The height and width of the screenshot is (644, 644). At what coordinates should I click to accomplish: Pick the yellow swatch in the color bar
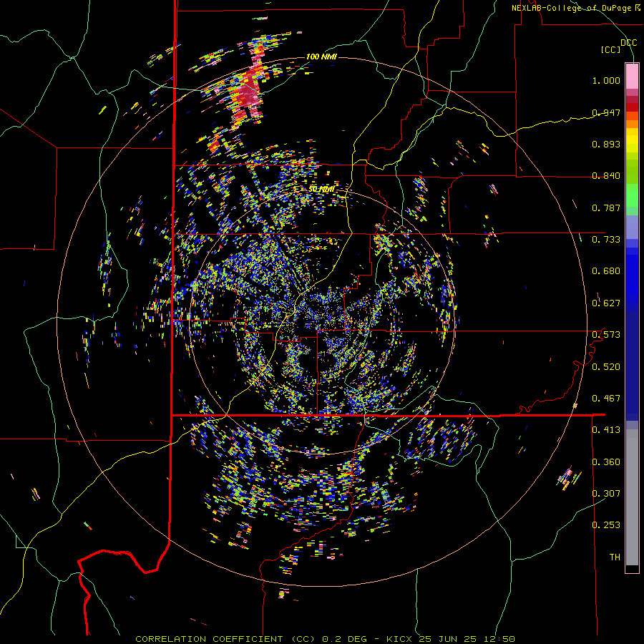pyautogui.click(x=632, y=140)
